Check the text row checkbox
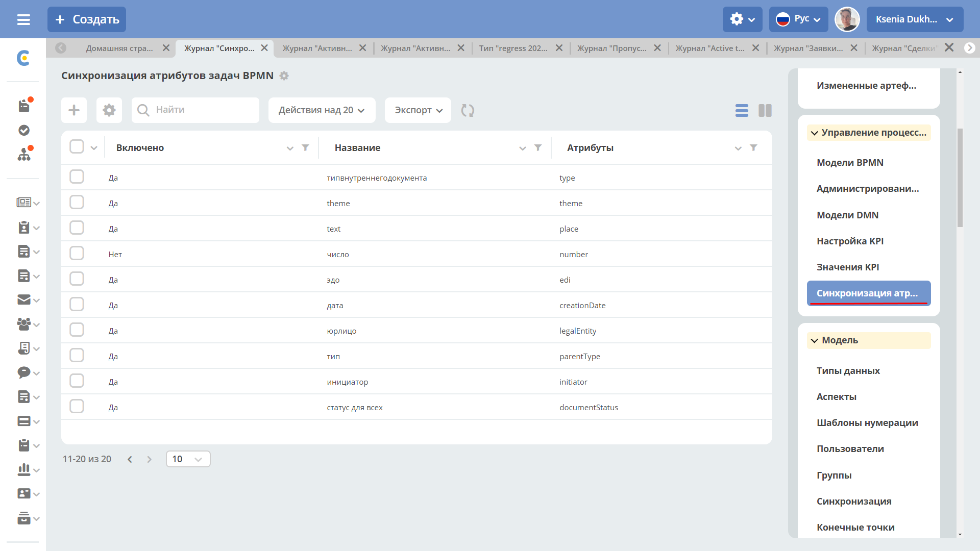 [x=77, y=228]
